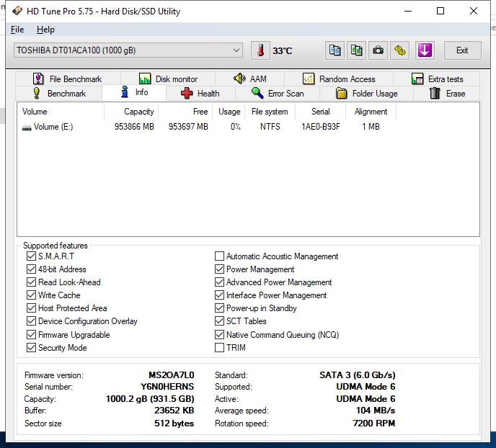The image size is (496, 448).
Task: Click the 953866 MB capacity value
Action: 134,127
